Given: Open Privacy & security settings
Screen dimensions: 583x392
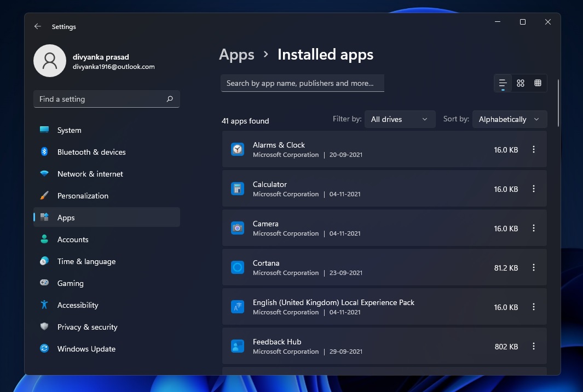Looking at the screenshot, I should 107,327.
